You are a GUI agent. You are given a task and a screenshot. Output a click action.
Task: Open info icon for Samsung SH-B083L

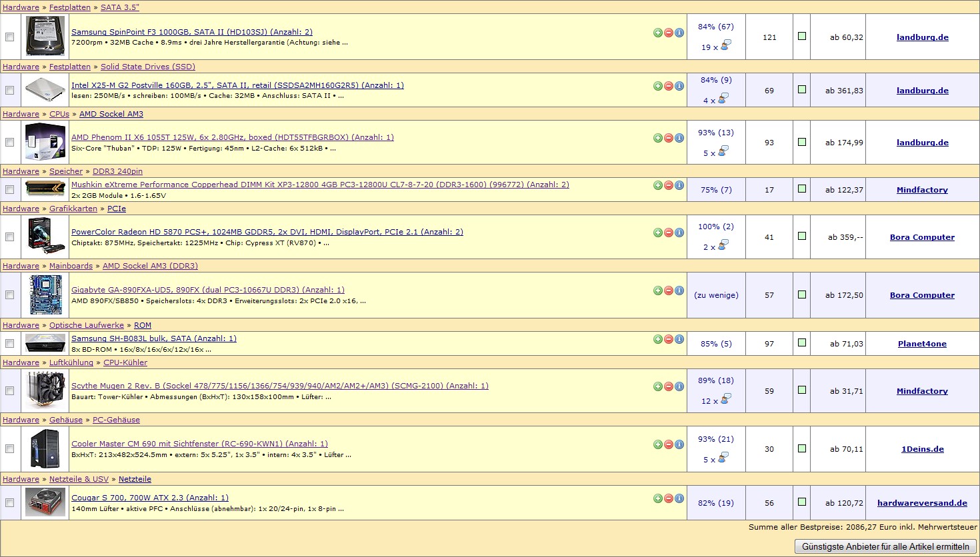(679, 339)
